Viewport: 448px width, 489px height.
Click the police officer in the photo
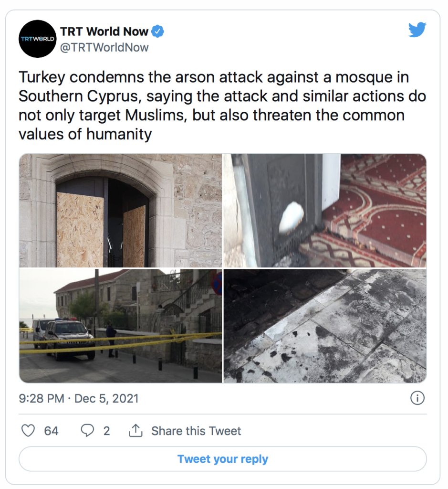111,339
